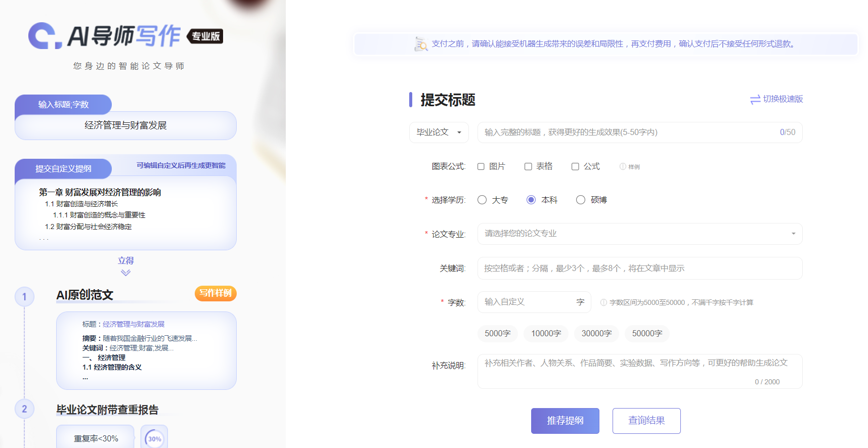
Task: Click the AI导师写作 logo icon
Action: pos(45,36)
